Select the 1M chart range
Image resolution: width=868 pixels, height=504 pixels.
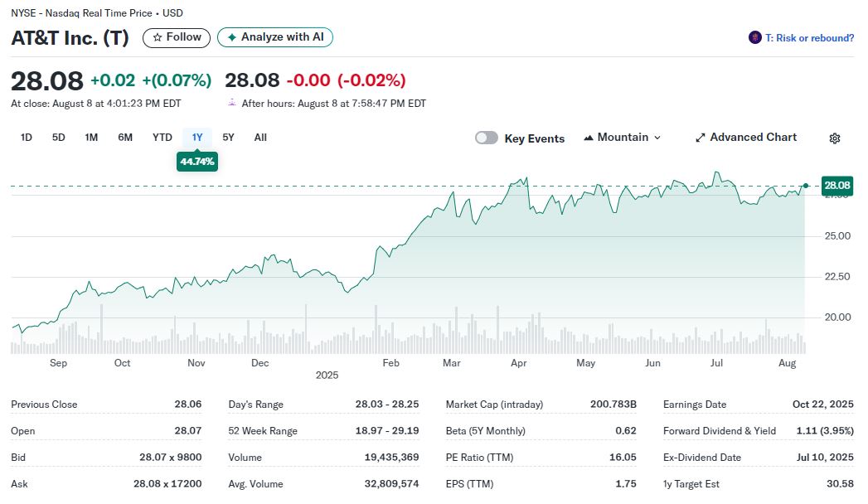click(91, 138)
